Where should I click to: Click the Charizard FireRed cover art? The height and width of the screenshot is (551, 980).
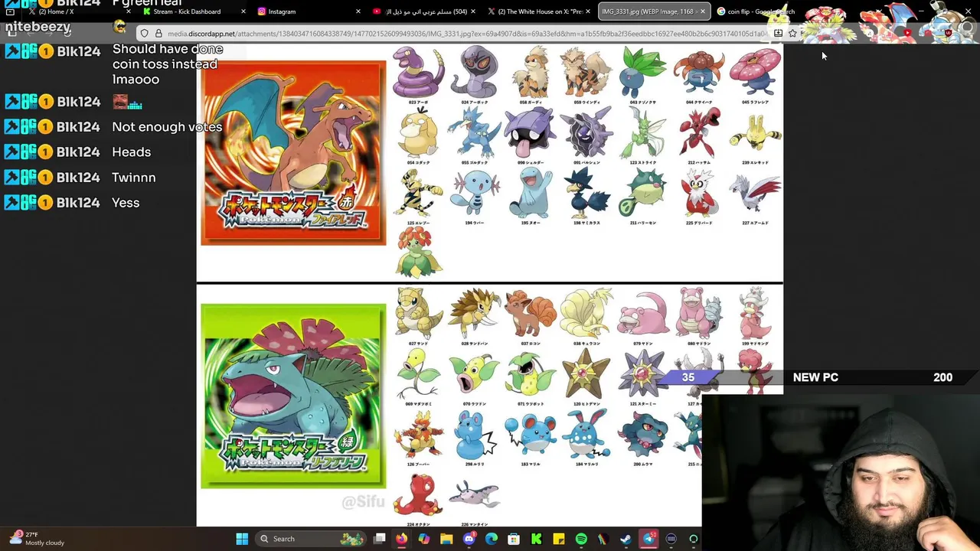[x=293, y=153]
